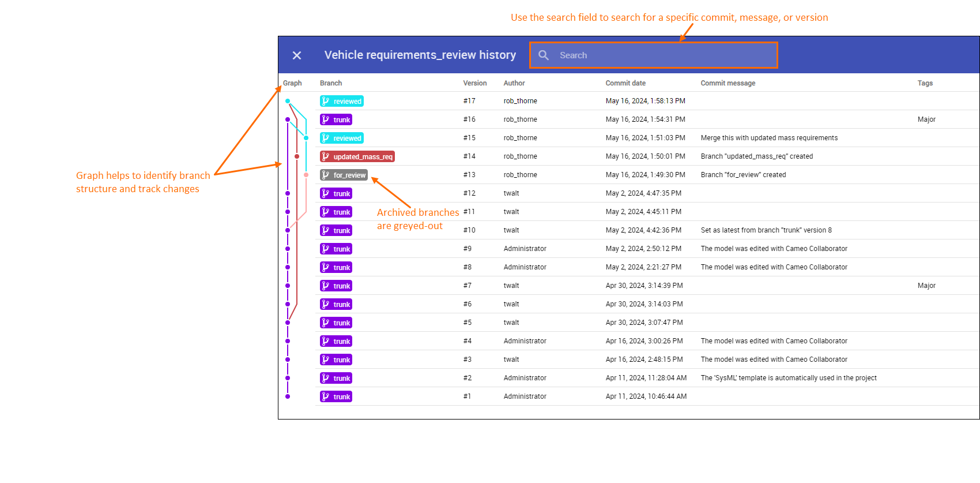Select the greyed-out for_review branch tag
The height and width of the screenshot is (483, 980).
pos(344,175)
